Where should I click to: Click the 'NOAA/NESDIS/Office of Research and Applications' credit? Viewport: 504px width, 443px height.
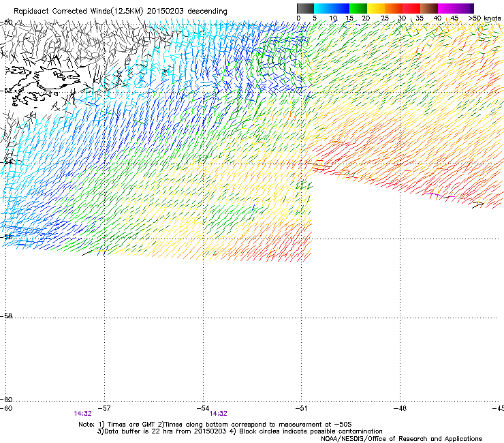coord(401,439)
